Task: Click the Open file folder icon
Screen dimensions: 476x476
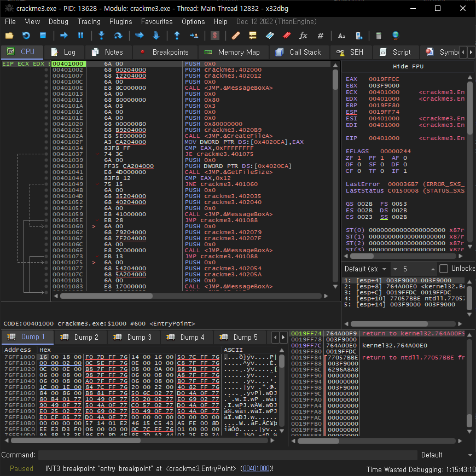Action: coord(9,36)
